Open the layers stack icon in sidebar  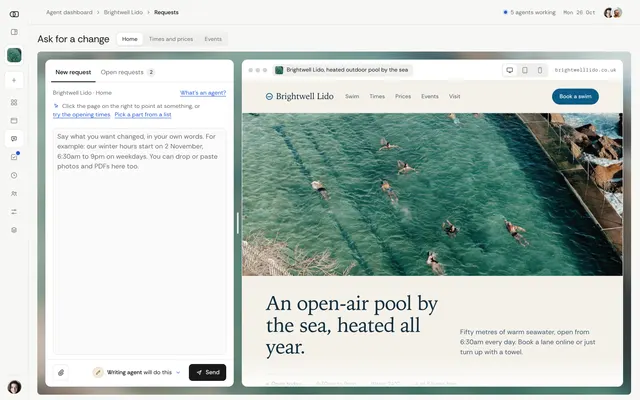point(14,230)
